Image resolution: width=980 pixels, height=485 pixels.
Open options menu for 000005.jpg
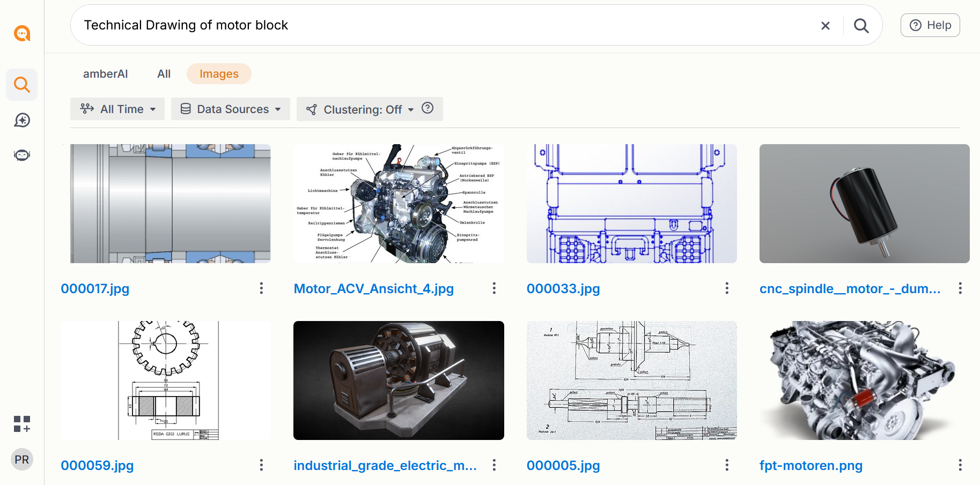(x=727, y=465)
